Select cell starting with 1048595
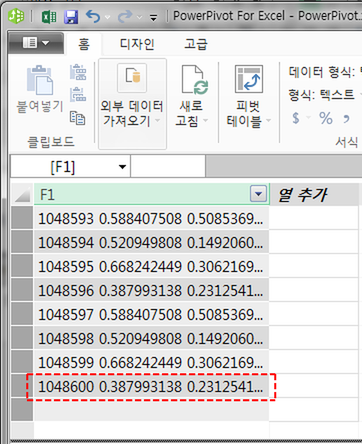This screenshot has height=444, width=362. pyautogui.click(x=151, y=266)
